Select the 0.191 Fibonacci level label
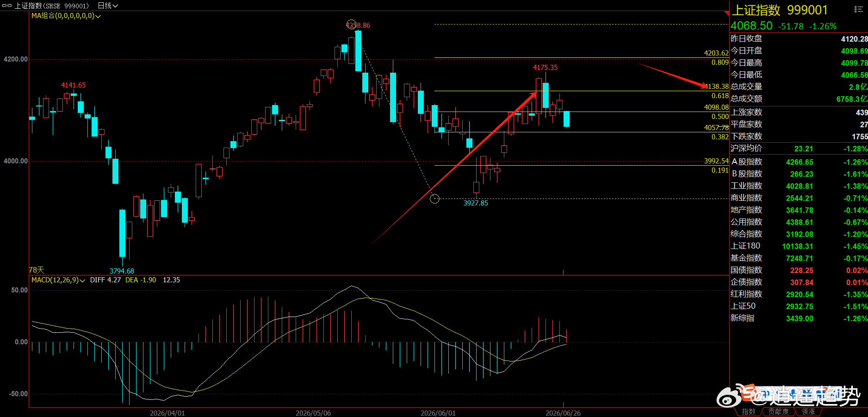 point(720,170)
